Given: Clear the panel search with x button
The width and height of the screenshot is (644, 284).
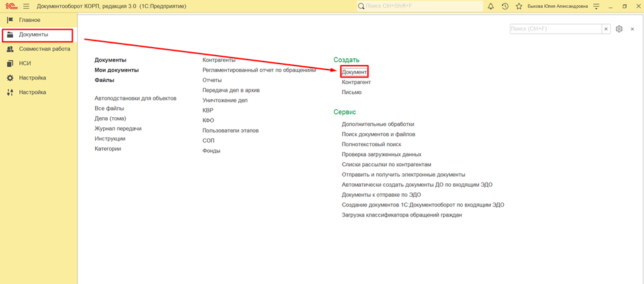Looking at the screenshot, I should [606, 28].
